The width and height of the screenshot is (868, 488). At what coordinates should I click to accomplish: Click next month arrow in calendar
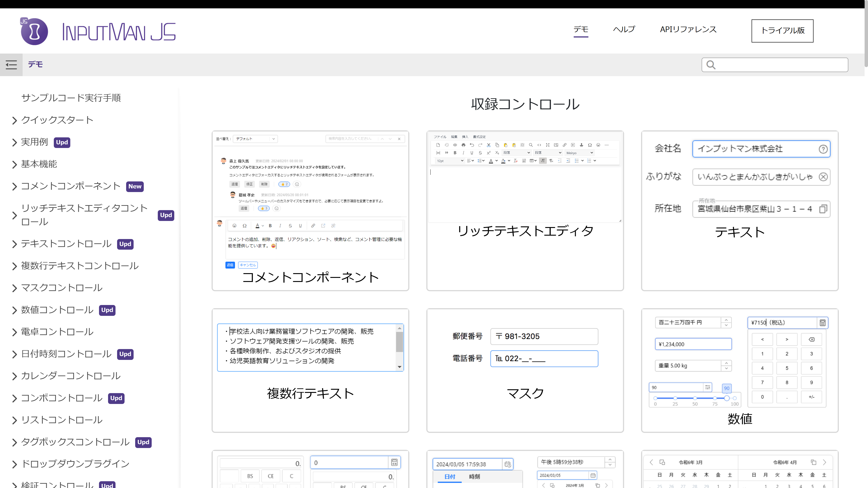click(x=825, y=462)
